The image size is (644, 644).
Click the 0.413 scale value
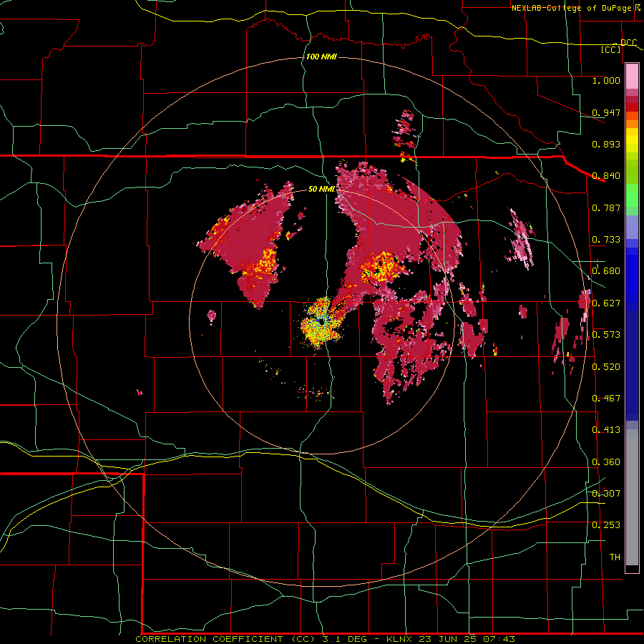(606, 430)
